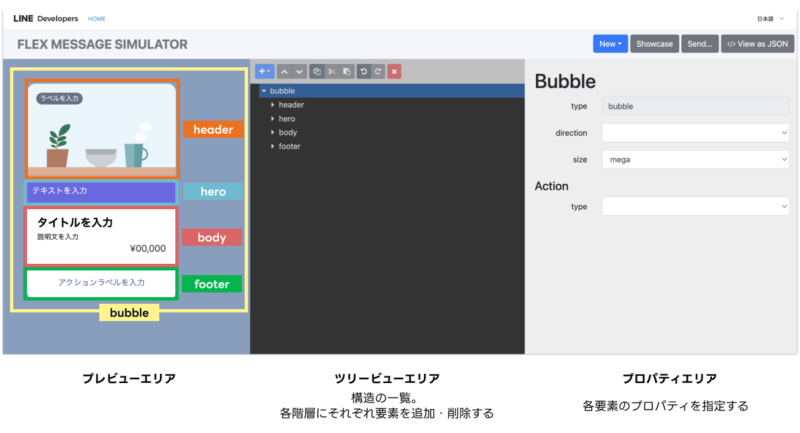Open the New button menu
The width and height of the screenshot is (800, 433).
coord(610,44)
